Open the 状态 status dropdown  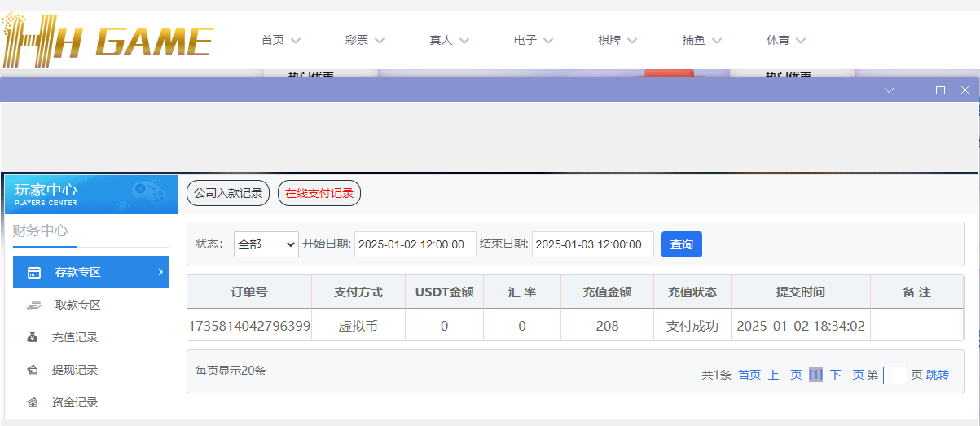point(266,244)
